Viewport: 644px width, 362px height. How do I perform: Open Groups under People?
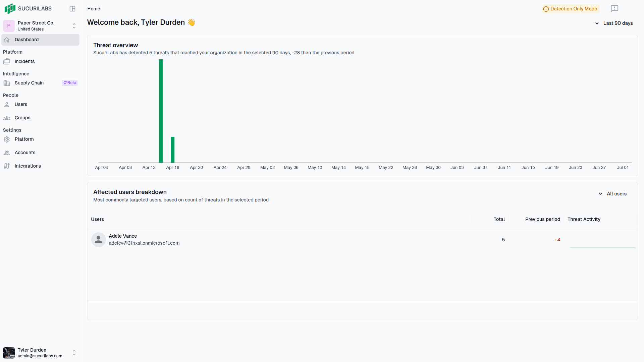(x=40, y=118)
